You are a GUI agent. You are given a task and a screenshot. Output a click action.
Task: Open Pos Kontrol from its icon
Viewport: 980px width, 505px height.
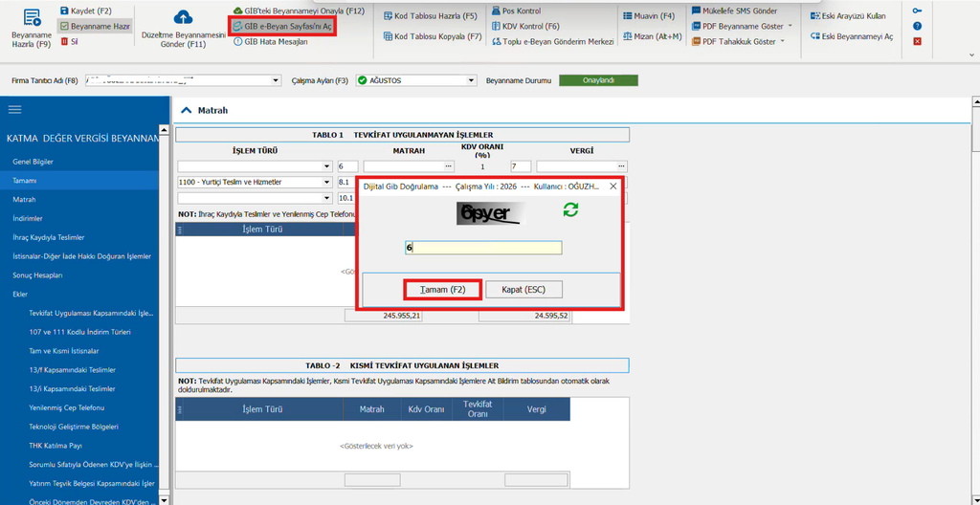coord(497,11)
